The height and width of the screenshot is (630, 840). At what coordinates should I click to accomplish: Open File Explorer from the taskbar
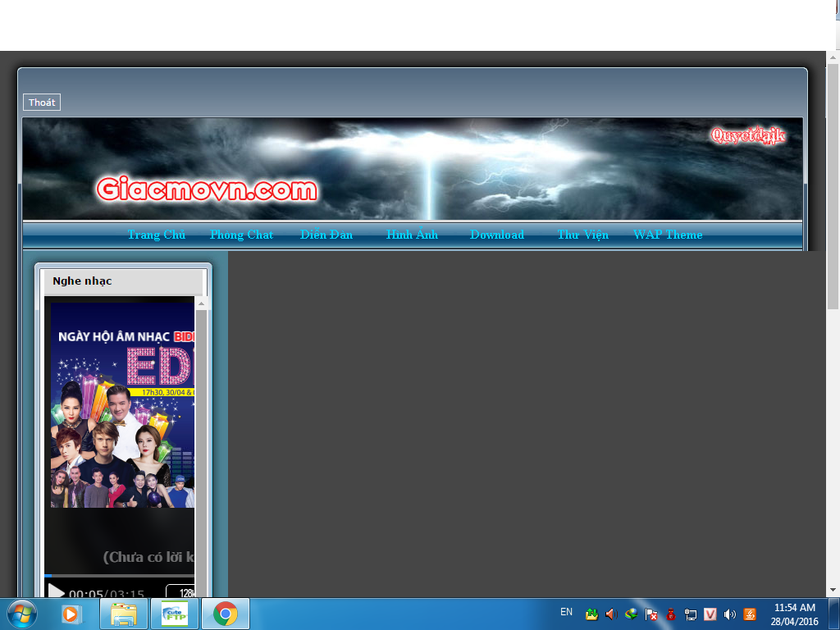124,614
